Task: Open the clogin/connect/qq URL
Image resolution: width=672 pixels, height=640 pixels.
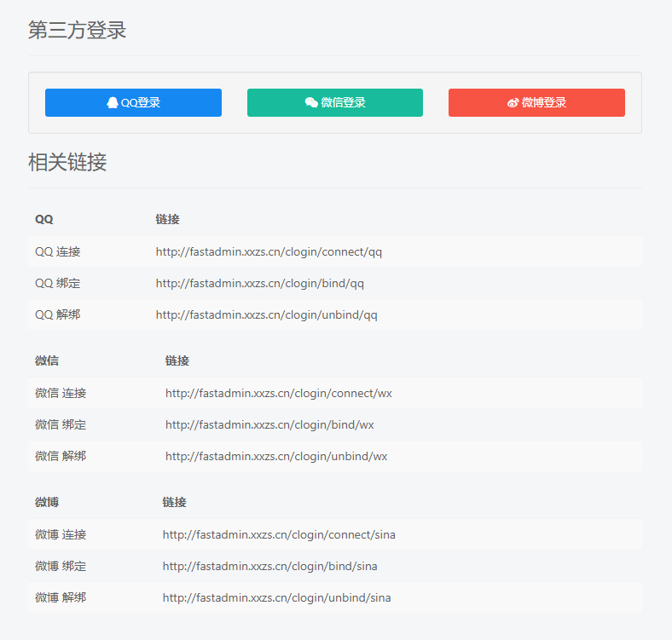Action: click(x=269, y=252)
